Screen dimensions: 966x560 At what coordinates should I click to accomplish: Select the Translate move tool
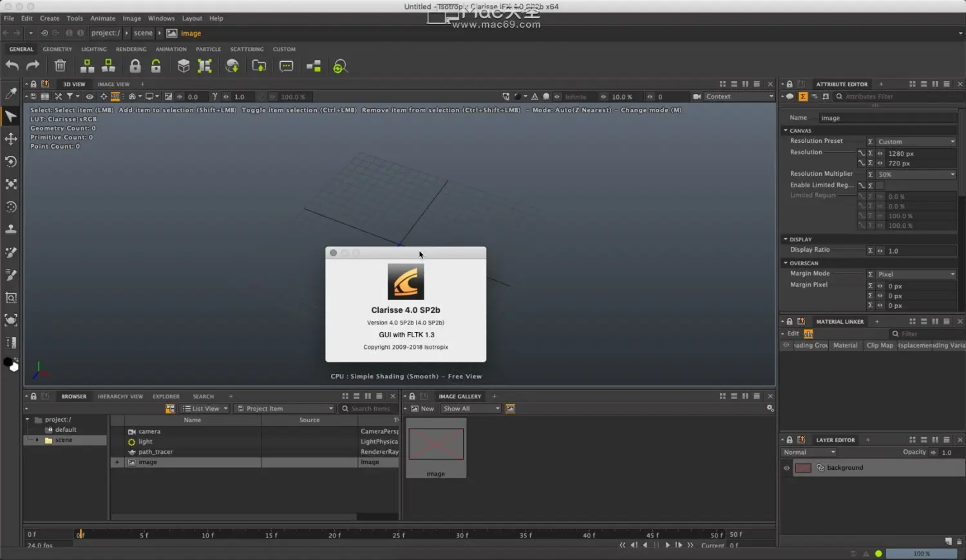pos(11,138)
